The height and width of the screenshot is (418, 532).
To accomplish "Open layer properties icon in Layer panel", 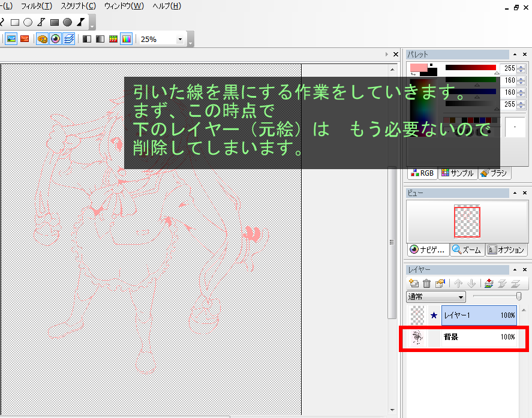I will 440,284.
